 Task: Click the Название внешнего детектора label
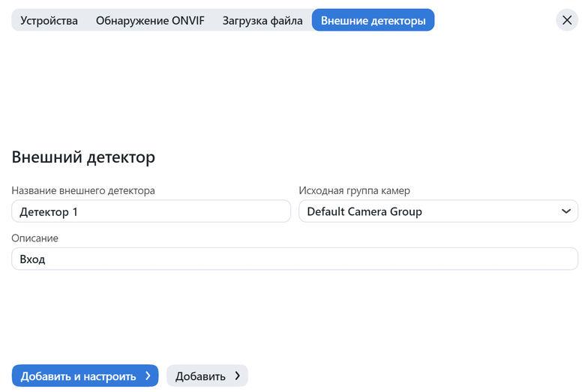tap(83, 190)
